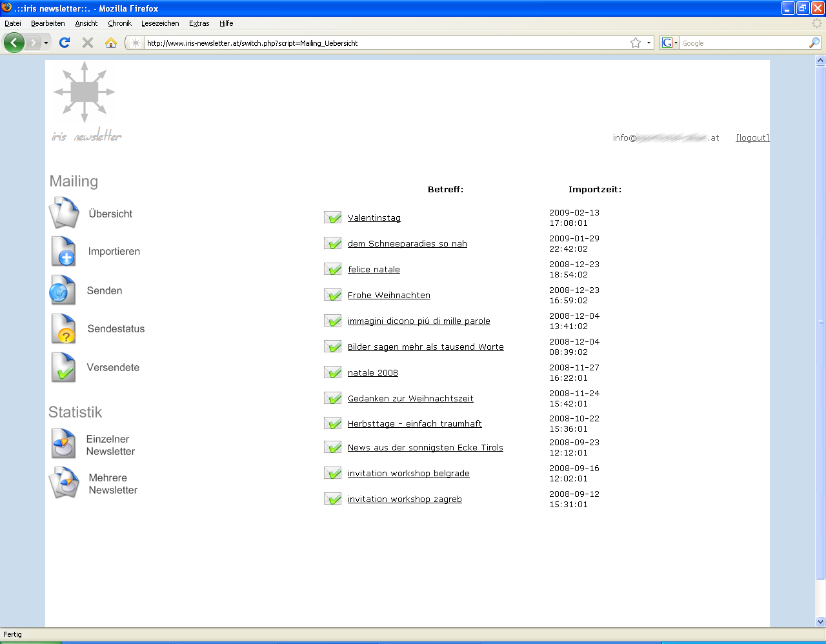Viewport: 826px width, 644px height.
Task: Expand the address bar URL history dropdown
Action: pyautogui.click(x=649, y=43)
